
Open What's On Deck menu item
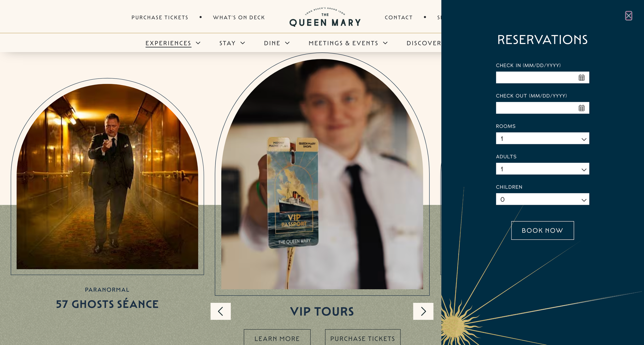[x=239, y=18]
